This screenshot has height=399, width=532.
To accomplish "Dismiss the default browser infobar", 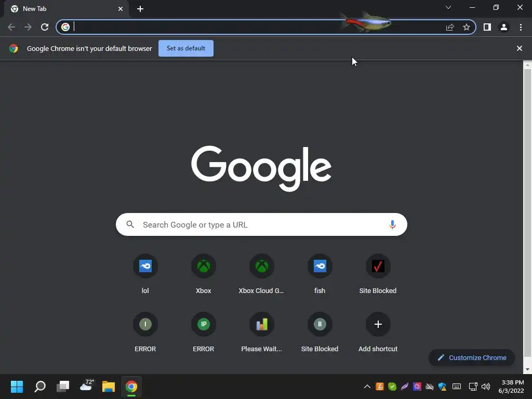I will 519,48.
